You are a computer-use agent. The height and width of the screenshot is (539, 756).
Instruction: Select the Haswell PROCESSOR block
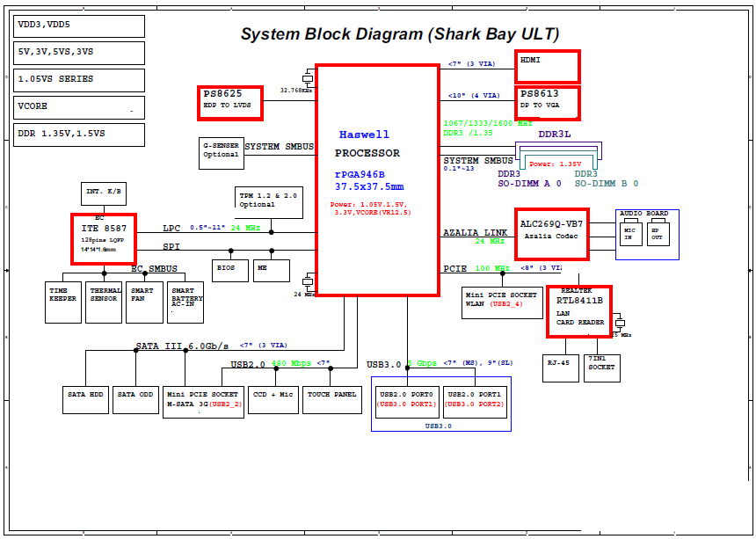click(377, 179)
